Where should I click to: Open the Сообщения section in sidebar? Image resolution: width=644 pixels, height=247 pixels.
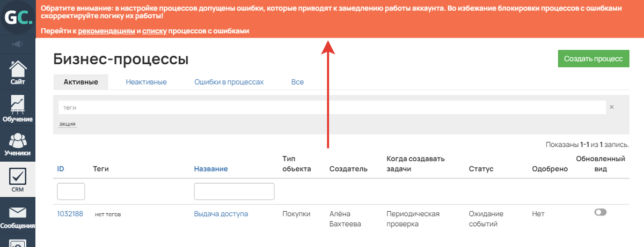tap(17, 217)
